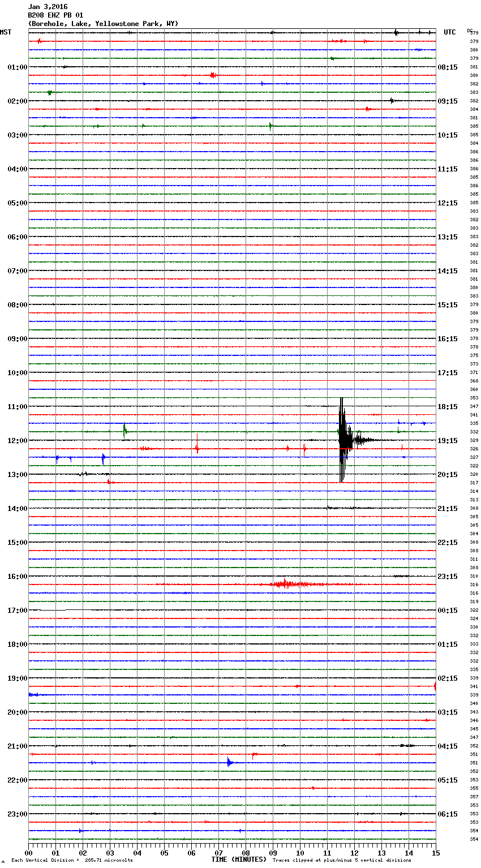Click the 08:15 UTC time label
481x868 pixels.
tap(448, 67)
